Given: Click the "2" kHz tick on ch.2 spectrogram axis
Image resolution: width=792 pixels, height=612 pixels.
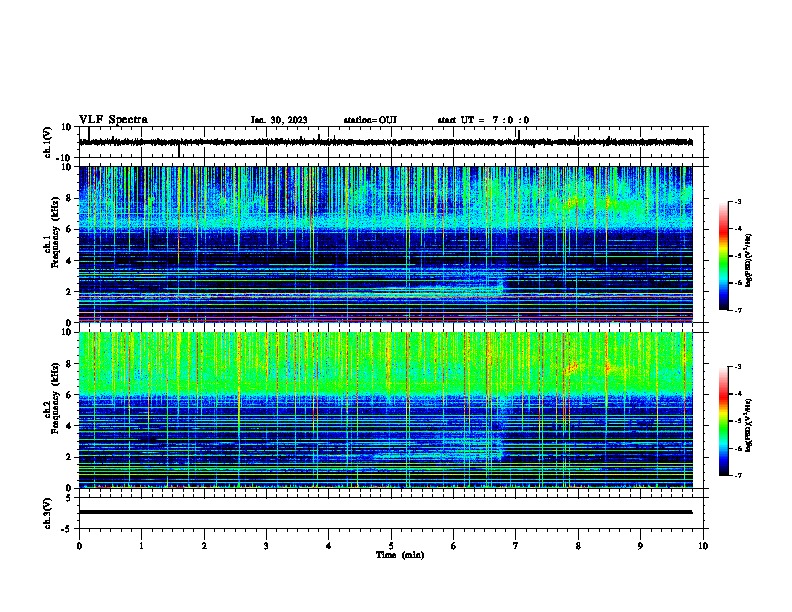Looking at the screenshot, I should click(69, 457).
